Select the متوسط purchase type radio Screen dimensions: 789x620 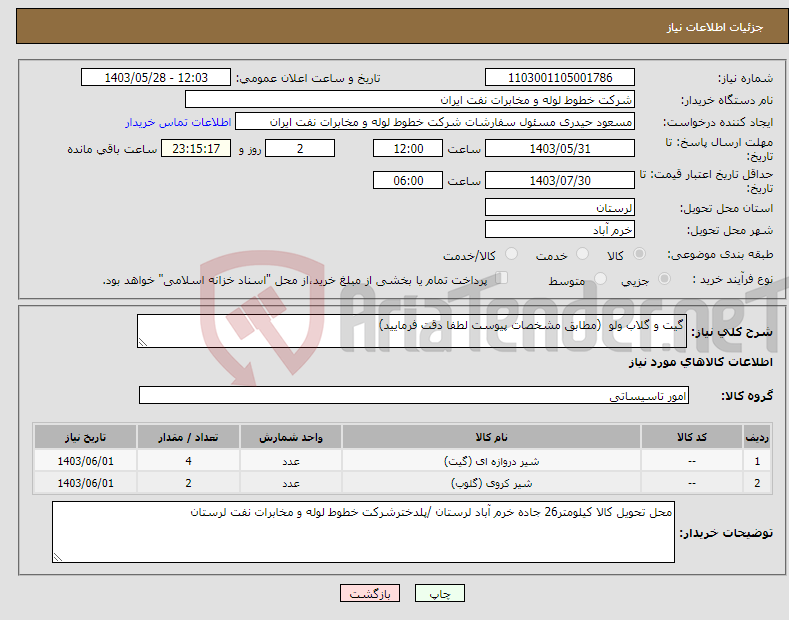600,279
